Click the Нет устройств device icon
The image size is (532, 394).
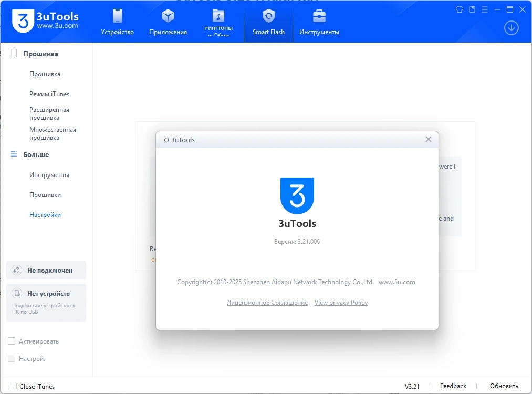(17, 293)
